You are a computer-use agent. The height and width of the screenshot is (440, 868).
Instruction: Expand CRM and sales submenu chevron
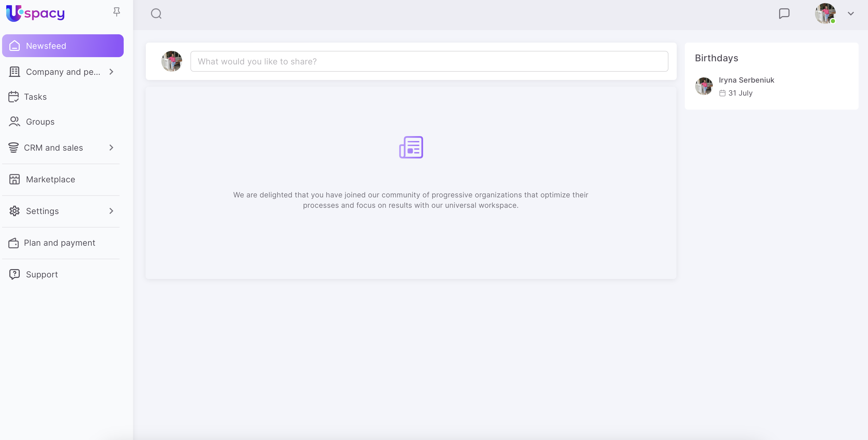click(111, 148)
